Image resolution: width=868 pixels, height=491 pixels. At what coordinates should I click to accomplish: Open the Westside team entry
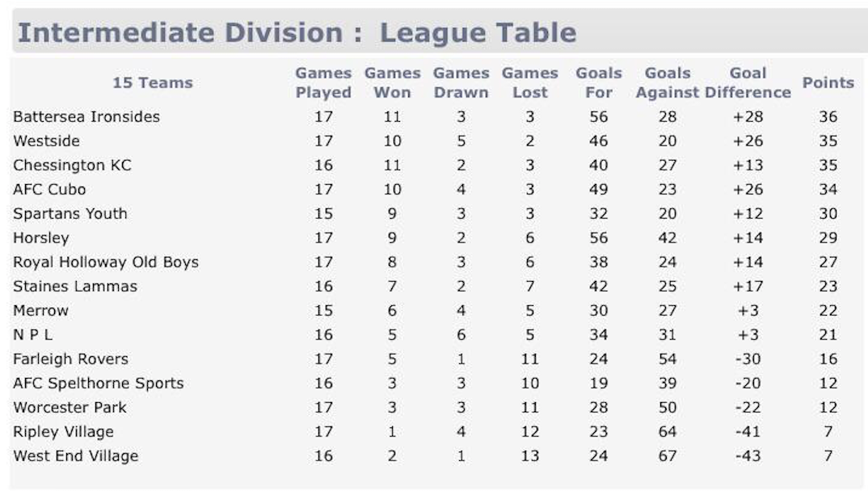click(46, 141)
